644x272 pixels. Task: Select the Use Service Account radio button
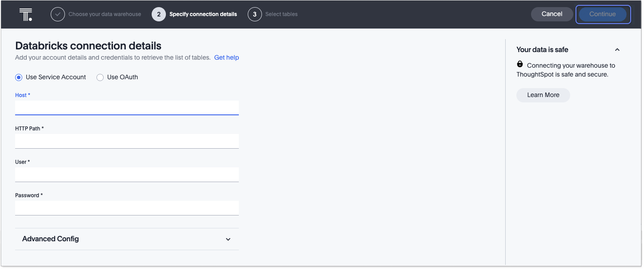tap(19, 77)
